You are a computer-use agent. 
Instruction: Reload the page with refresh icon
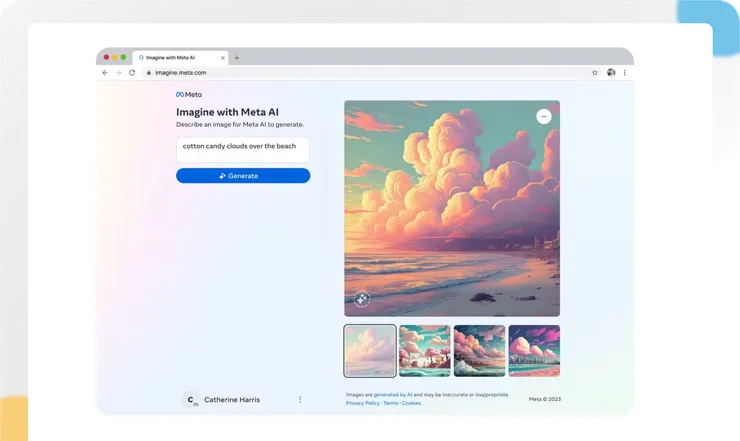(x=132, y=73)
